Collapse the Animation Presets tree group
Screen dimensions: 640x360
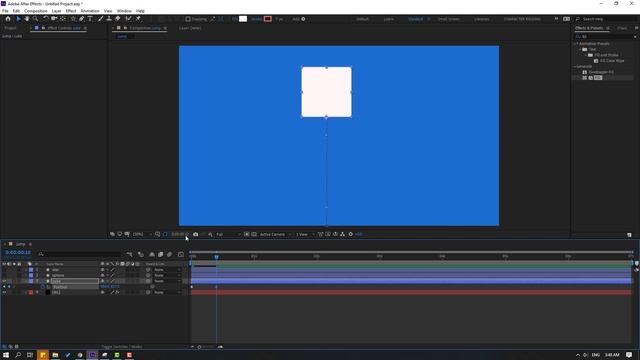point(575,44)
